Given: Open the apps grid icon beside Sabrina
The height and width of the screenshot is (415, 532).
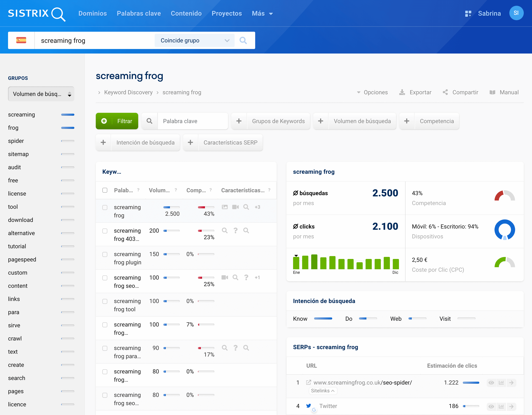Looking at the screenshot, I should tap(468, 14).
